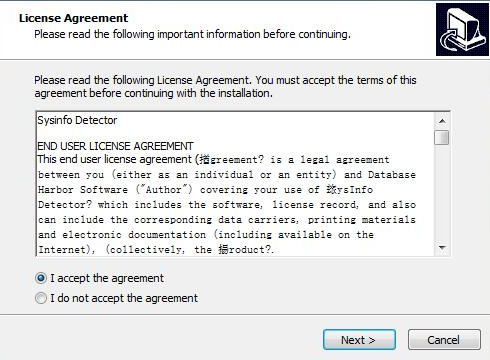
Task: Click the license scrollbar down arrow
Action: pos(442,248)
